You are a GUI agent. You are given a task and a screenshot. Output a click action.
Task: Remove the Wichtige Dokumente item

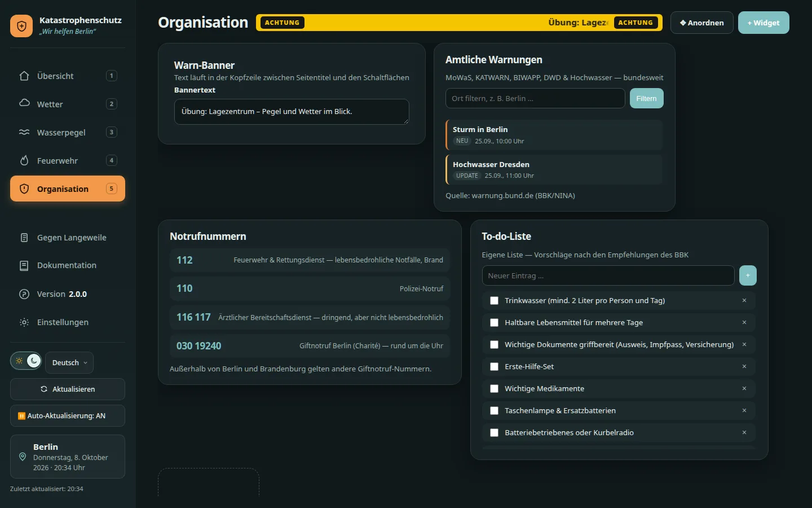pos(744,344)
